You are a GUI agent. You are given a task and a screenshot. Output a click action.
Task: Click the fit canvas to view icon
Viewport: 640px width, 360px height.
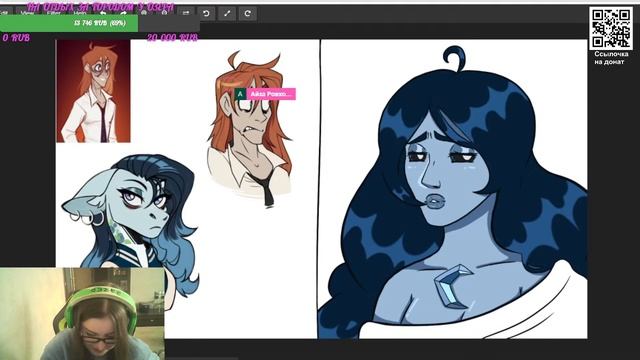pyautogui.click(x=227, y=13)
